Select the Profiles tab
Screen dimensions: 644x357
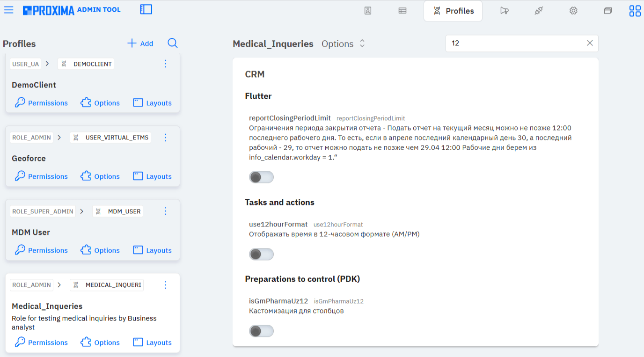[453, 11]
